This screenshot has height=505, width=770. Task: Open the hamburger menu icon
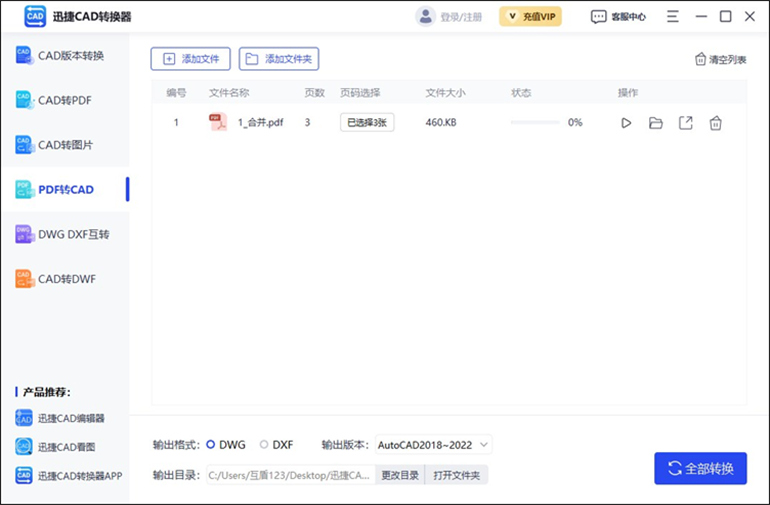coord(673,17)
